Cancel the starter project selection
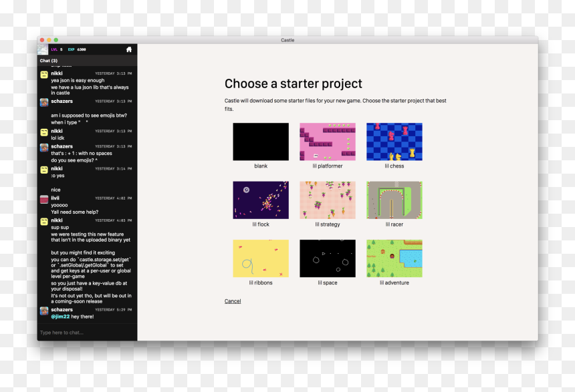The width and height of the screenshot is (575, 392). (233, 301)
